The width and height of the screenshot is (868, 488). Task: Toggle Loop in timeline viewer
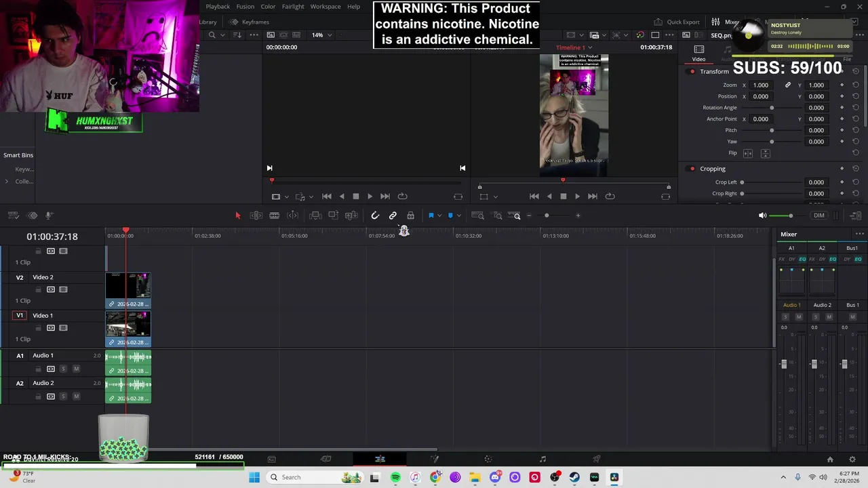click(610, 197)
